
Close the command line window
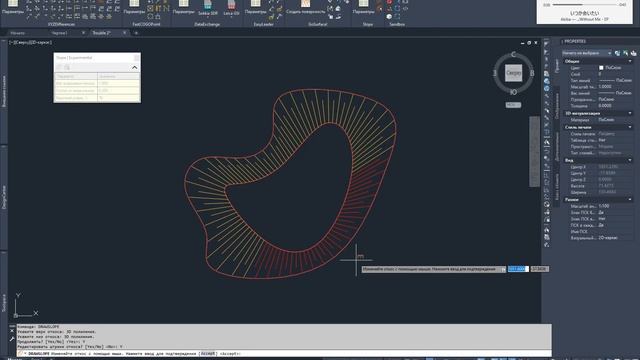pyautogui.click(x=12, y=331)
